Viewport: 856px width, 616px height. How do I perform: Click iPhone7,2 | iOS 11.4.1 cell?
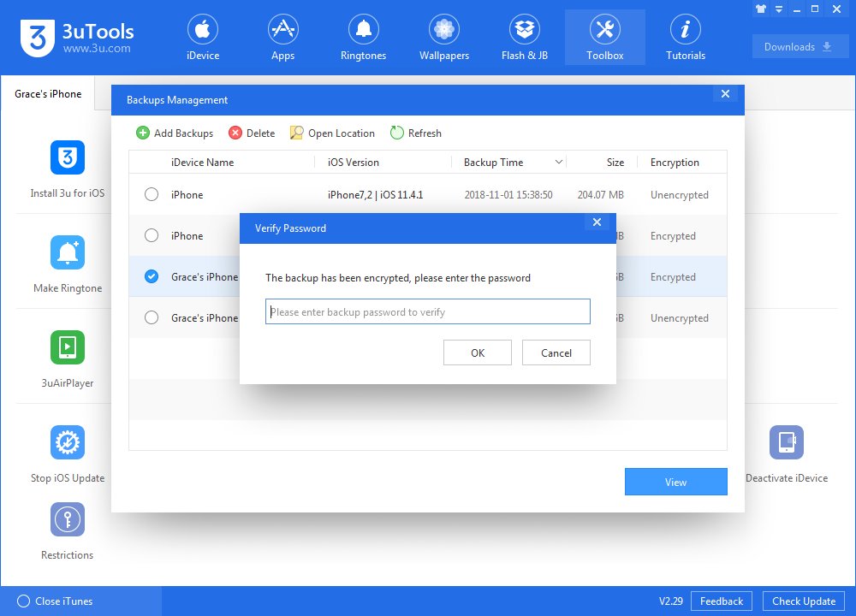click(375, 195)
